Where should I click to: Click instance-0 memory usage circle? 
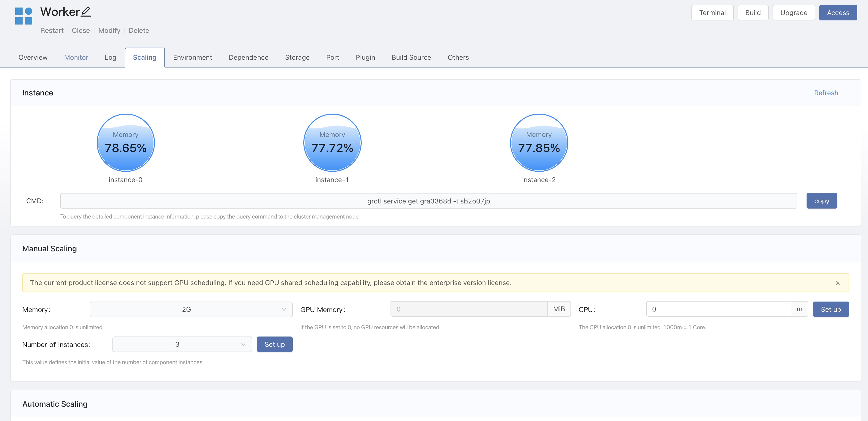pyautogui.click(x=125, y=143)
